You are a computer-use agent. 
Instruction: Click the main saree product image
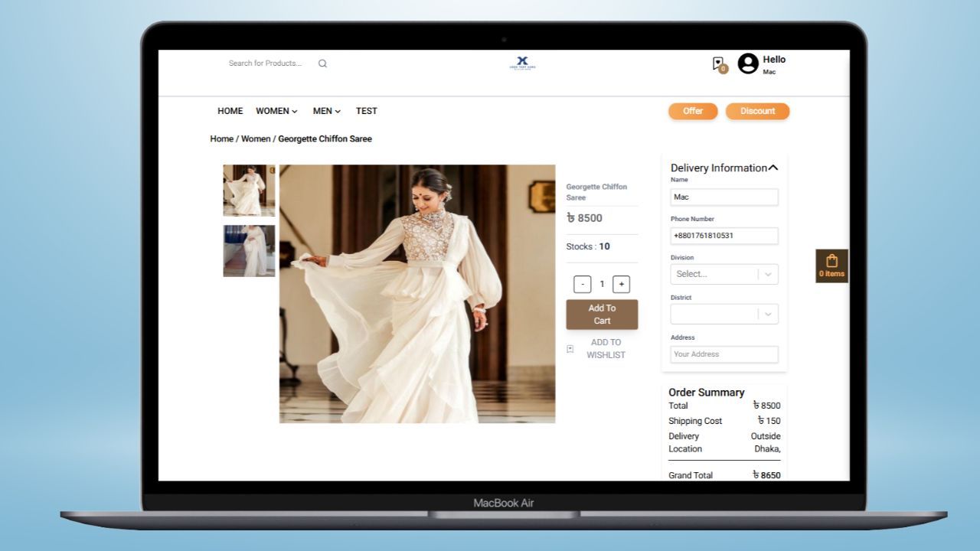coord(417,294)
